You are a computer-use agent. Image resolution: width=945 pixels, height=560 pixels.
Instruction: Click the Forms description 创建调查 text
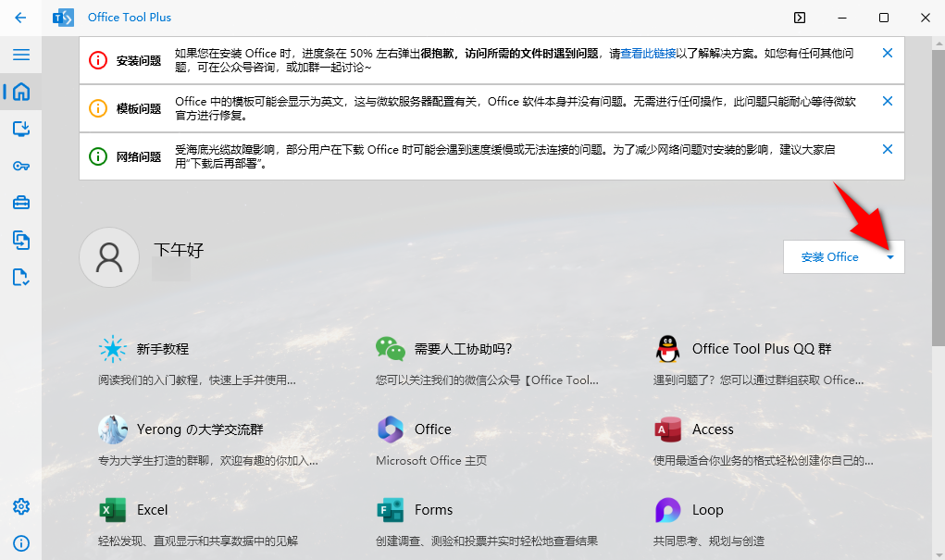click(487, 541)
